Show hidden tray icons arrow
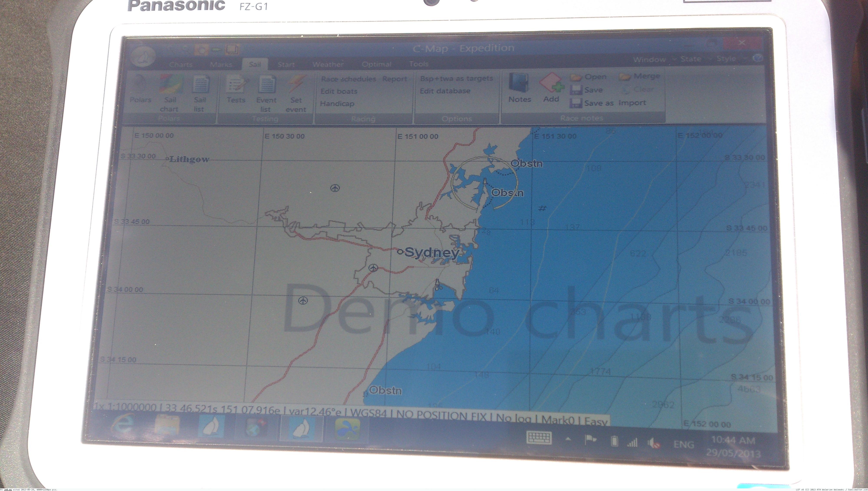 (x=568, y=439)
